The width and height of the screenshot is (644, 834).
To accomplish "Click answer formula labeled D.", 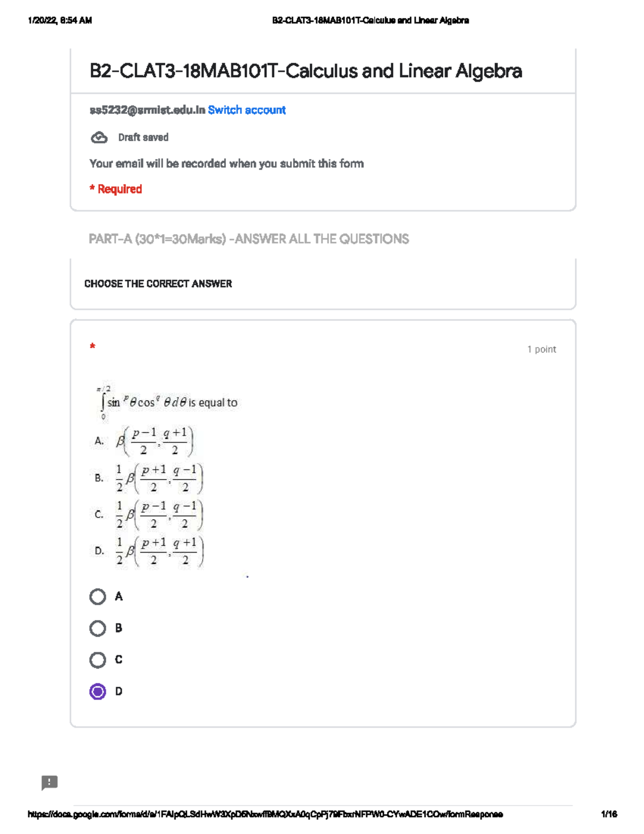I will [160, 551].
